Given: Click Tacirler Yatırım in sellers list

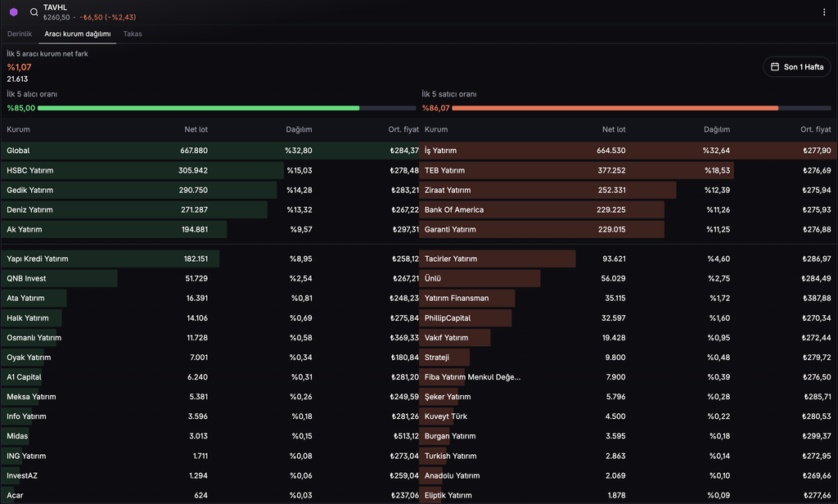Looking at the screenshot, I should coord(628,259).
